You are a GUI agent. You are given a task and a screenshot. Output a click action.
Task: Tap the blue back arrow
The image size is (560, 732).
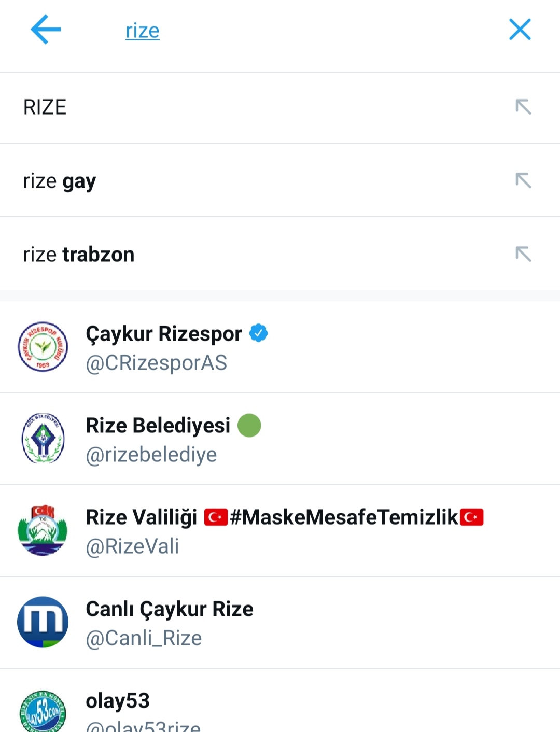coord(46,30)
